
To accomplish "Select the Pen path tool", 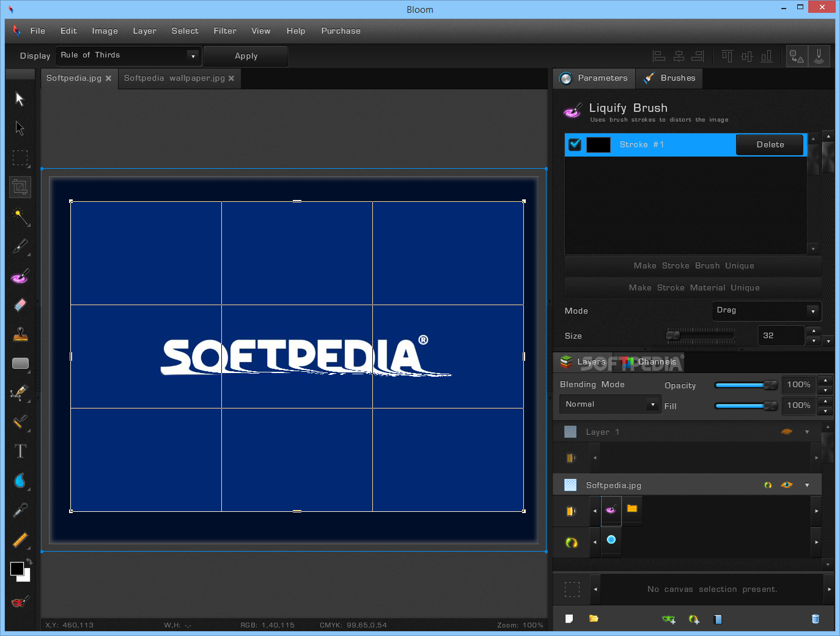I will tap(20, 393).
